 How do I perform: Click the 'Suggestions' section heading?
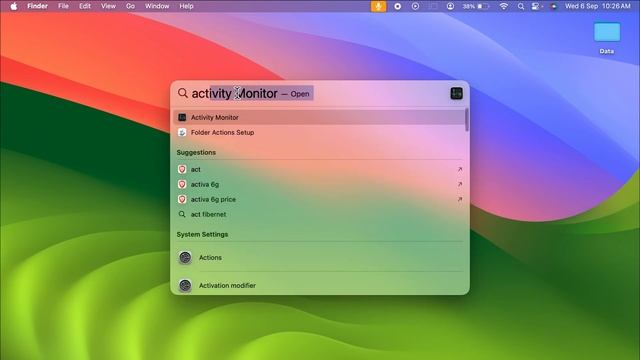click(x=196, y=152)
